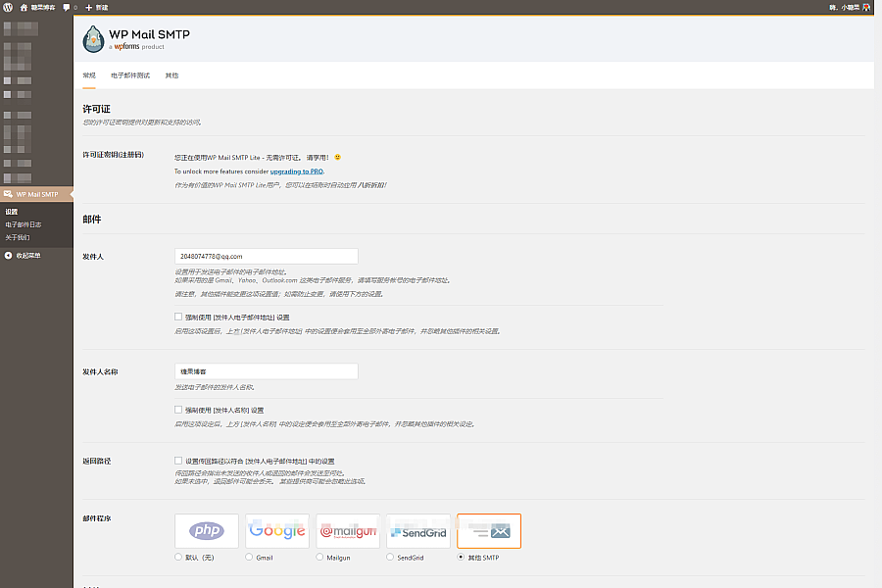The width and height of the screenshot is (882, 588).
Task: Click the 返回路径 label
Action: pos(97,461)
